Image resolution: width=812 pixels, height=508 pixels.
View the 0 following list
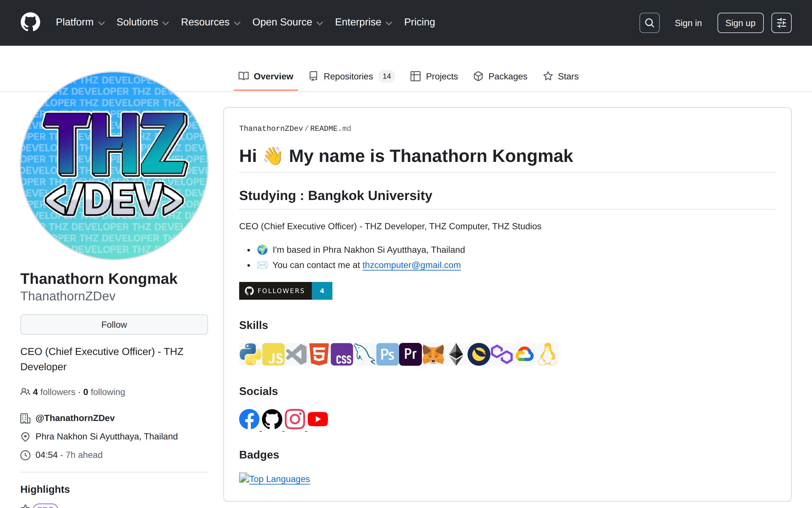(x=104, y=392)
